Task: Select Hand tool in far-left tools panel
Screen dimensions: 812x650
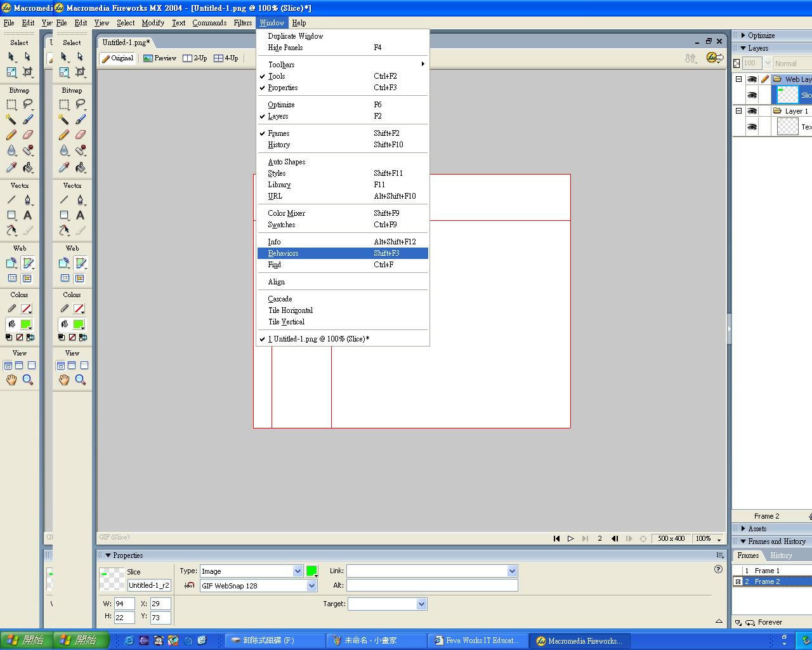Action: 11,380
